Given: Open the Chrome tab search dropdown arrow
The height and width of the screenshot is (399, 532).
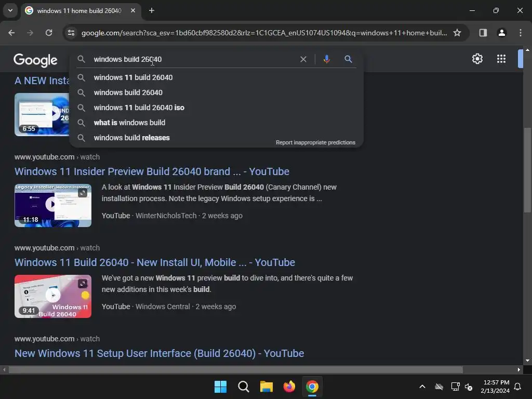Looking at the screenshot, I should (x=10, y=10).
